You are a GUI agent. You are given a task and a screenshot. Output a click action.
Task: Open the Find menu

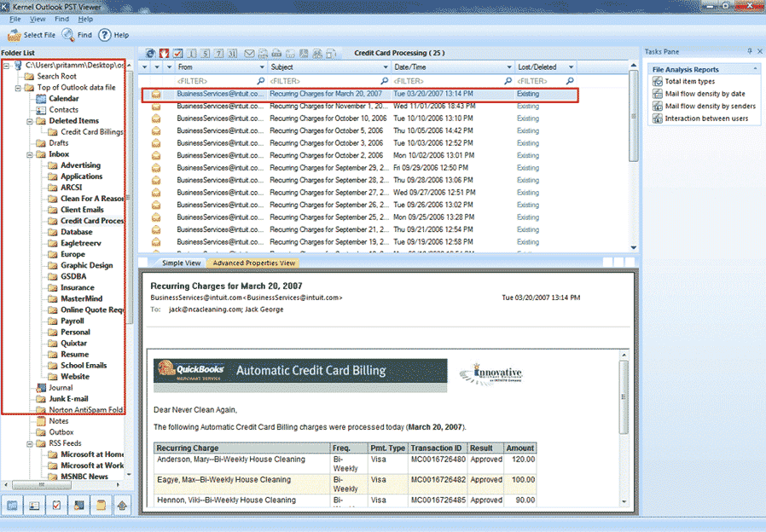(61, 19)
